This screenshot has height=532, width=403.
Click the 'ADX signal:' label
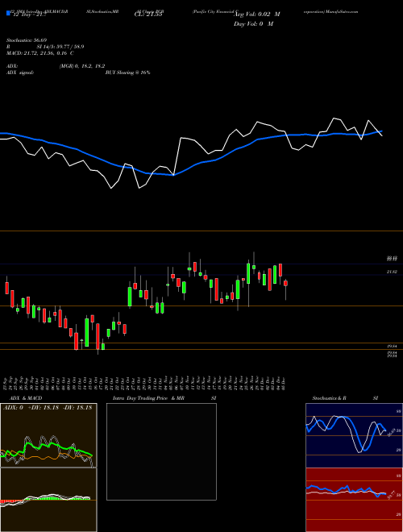(x=19, y=73)
